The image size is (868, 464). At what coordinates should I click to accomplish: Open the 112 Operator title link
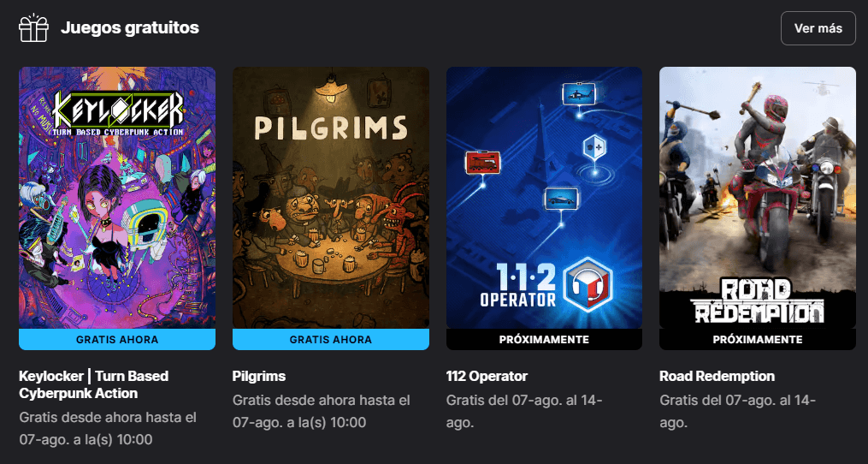(487, 377)
